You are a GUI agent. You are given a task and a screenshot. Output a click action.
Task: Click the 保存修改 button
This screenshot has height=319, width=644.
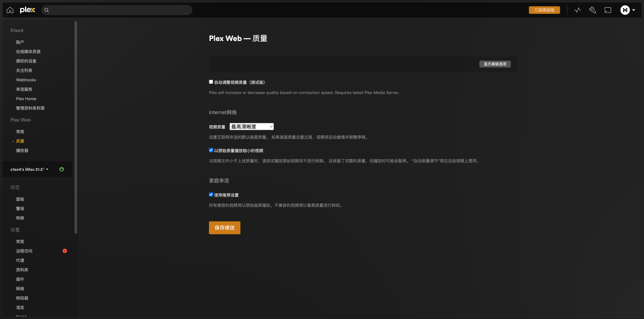(x=225, y=228)
